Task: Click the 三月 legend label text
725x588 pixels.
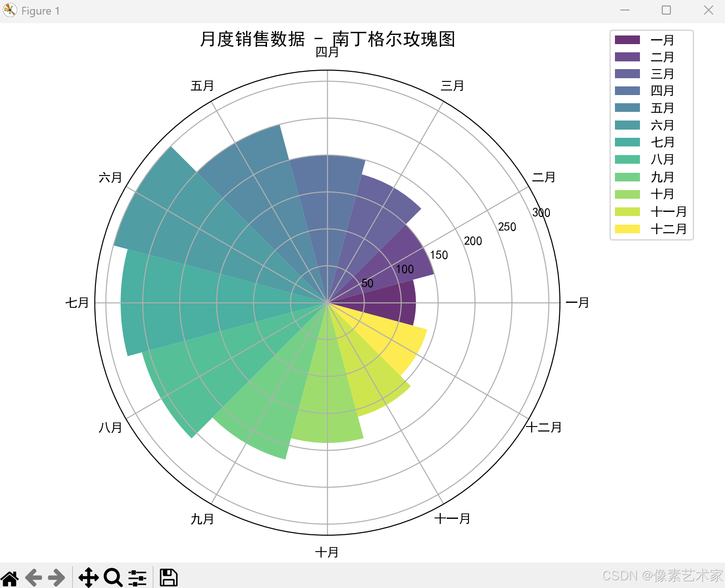Action: coord(662,74)
